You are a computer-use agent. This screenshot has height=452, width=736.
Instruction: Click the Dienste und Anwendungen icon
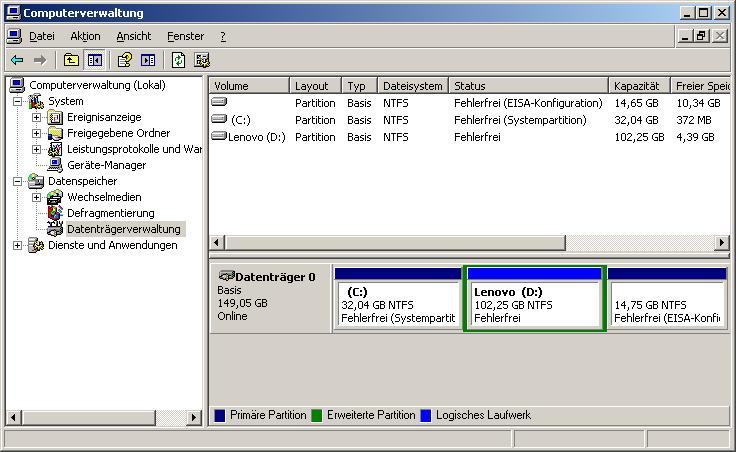36,245
